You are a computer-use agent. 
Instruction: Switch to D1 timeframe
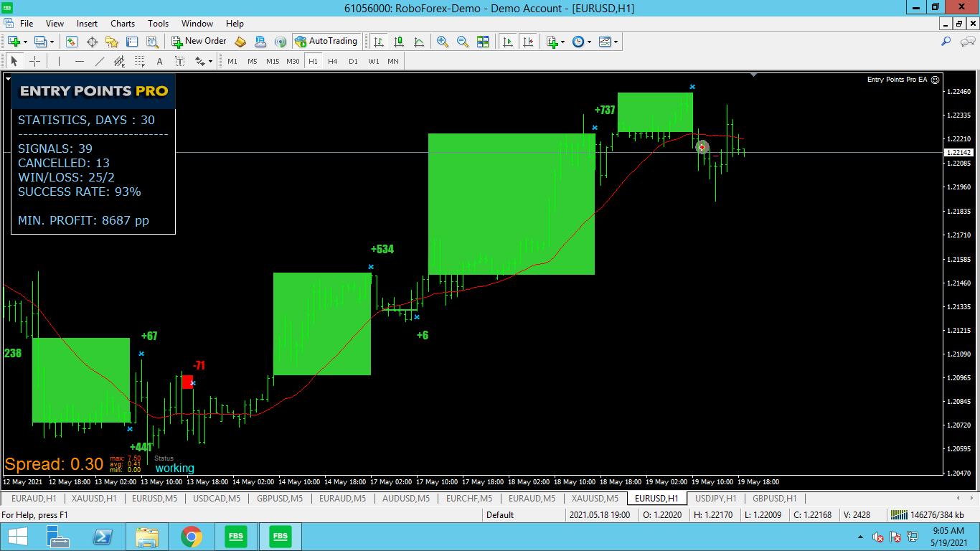tap(353, 61)
